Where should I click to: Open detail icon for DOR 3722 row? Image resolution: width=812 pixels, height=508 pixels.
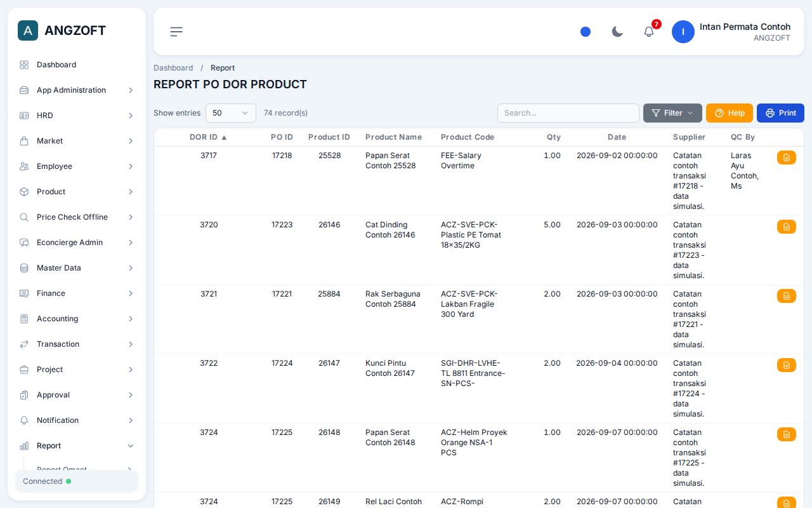[787, 365]
